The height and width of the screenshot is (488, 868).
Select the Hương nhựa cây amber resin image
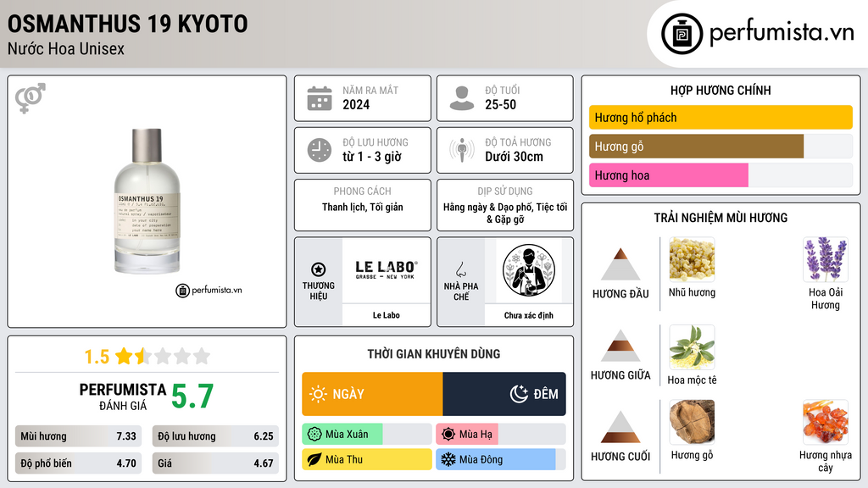click(826, 422)
